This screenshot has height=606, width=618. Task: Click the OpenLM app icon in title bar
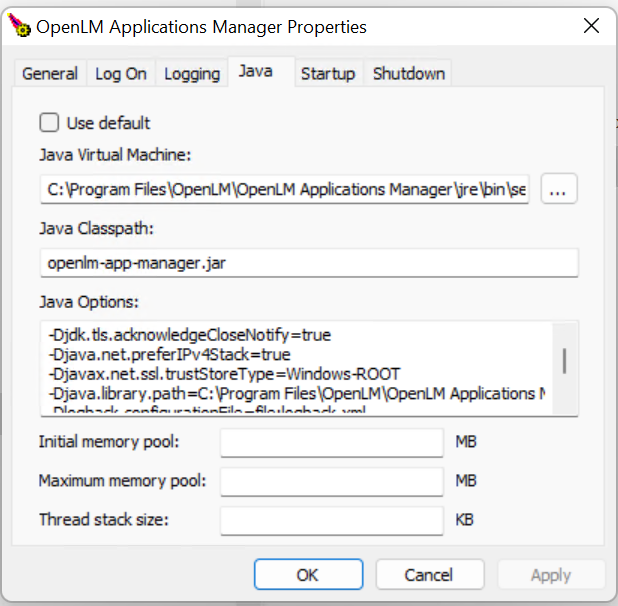coord(18,27)
